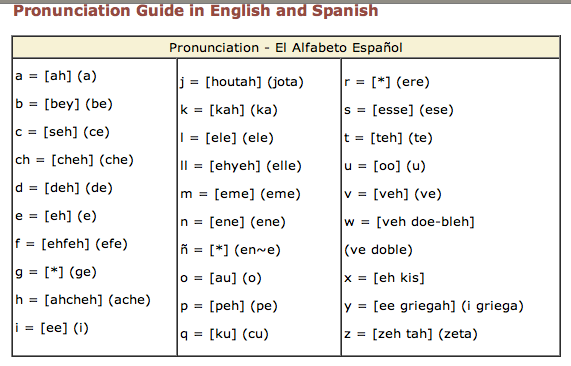Click the o = [au] (o) line
The height and width of the screenshot is (366, 571).
pos(221,278)
